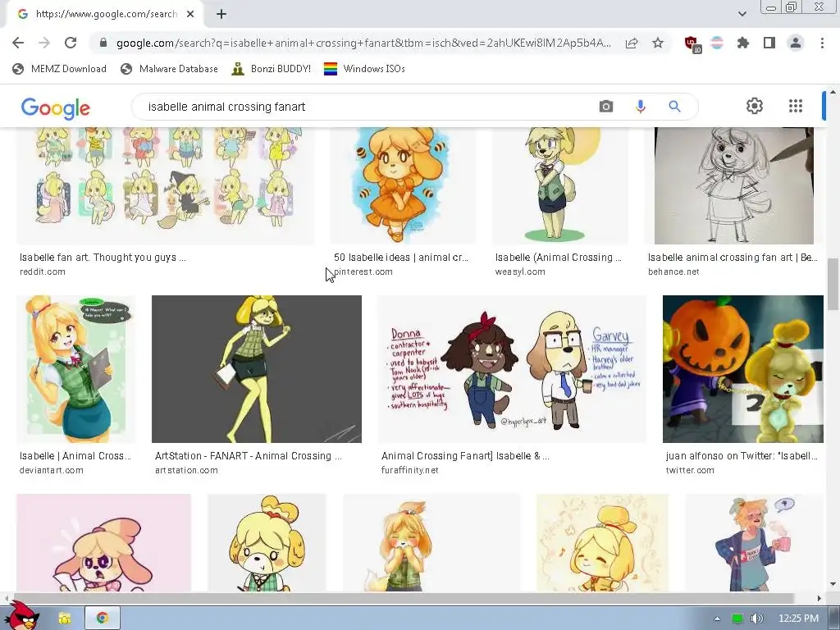Open the furaffinity.net Donna and Garvey image

[x=512, y=369]
